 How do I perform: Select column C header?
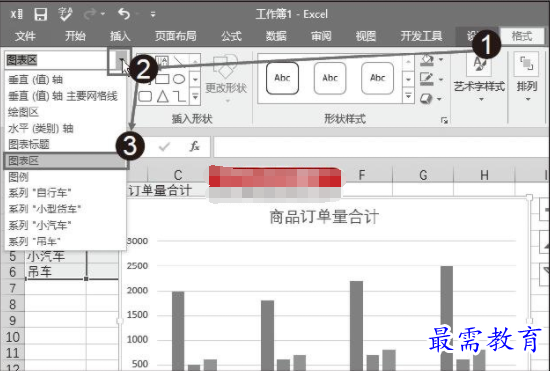coord(177,175)
